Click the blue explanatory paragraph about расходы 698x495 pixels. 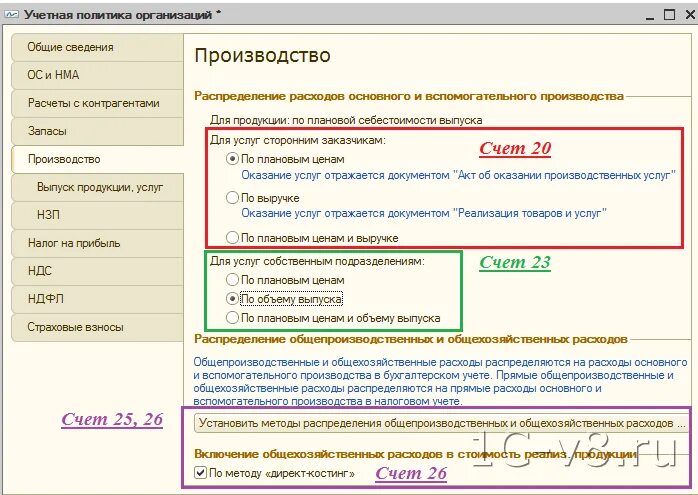(440, 382)
